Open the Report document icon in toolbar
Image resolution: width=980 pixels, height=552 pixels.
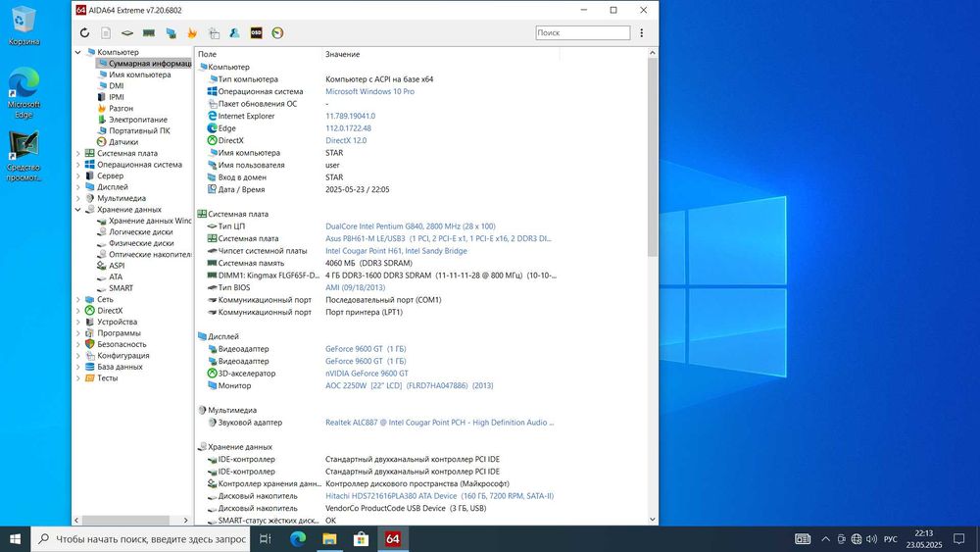(107, 33)
